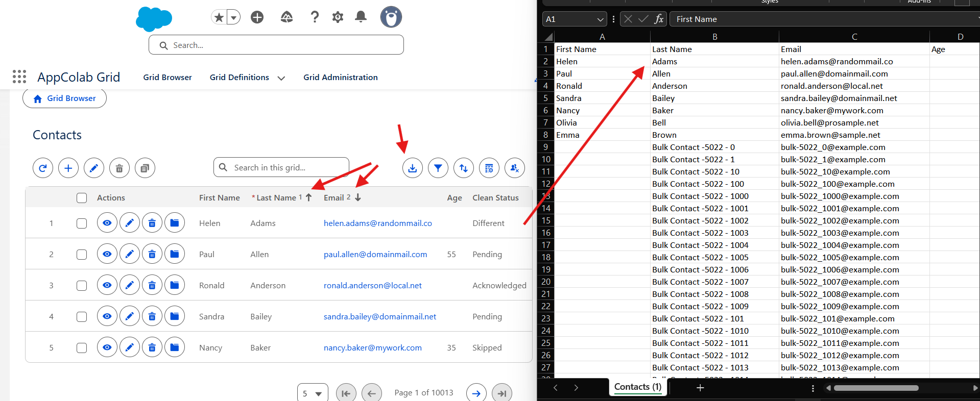Select Excel column B header
This screenshot has height=401, width=980.
coord(714,37)
